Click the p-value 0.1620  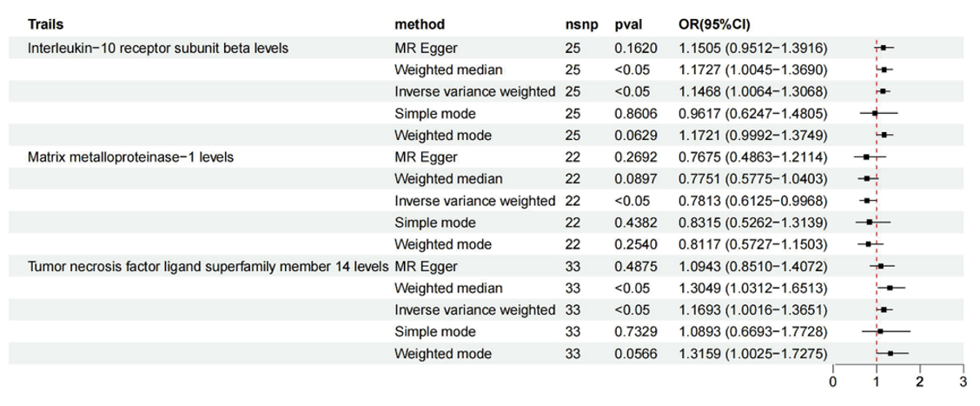[x=632, y=48]
